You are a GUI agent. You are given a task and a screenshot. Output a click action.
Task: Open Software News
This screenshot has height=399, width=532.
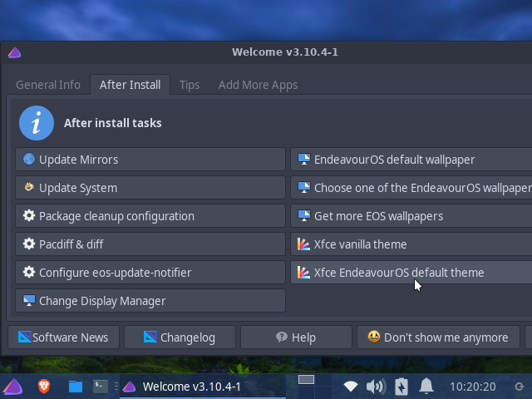63,337
